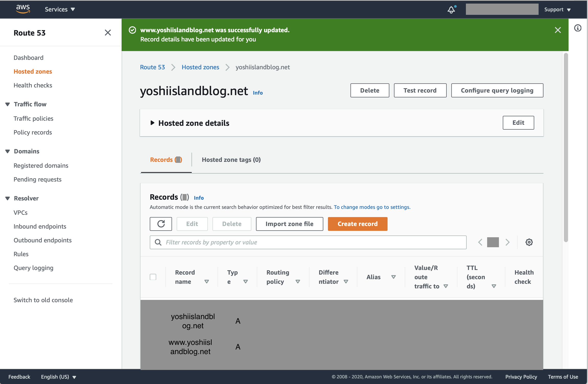The height and width of the screenshot is (384, 588).
Task: Open VPCs in the sidebar
Action: tap(20, 212)
